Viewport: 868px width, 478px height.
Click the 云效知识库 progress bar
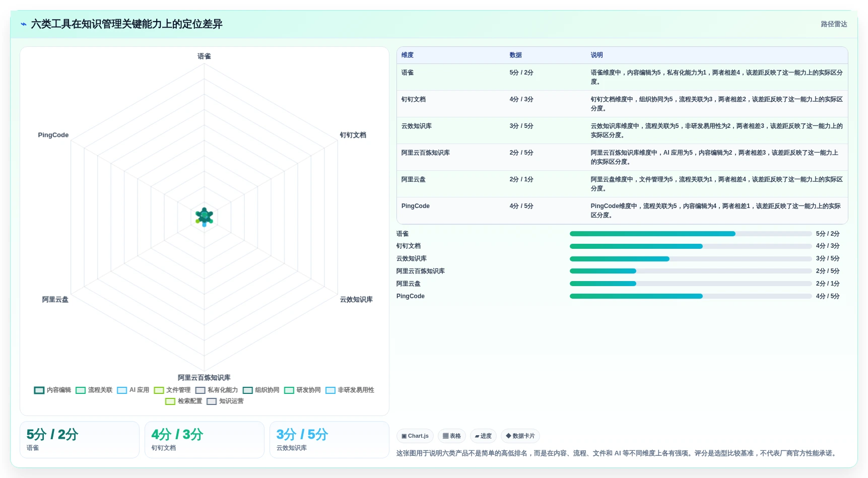691,259
